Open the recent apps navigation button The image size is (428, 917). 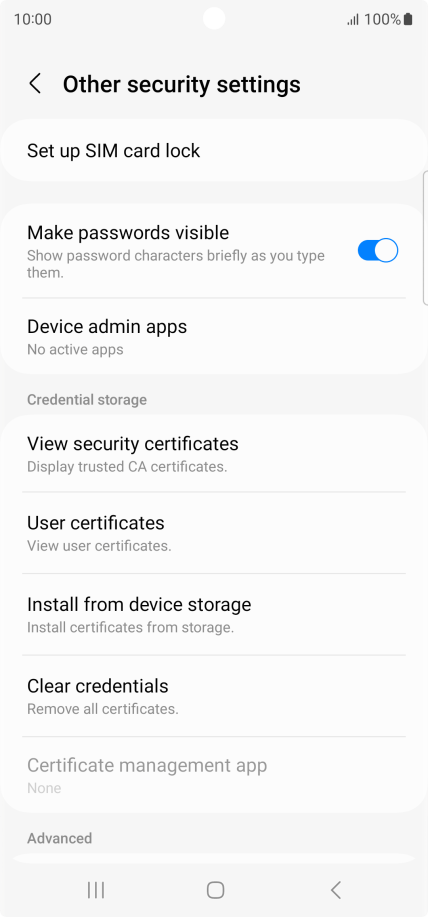coord(95,890)
